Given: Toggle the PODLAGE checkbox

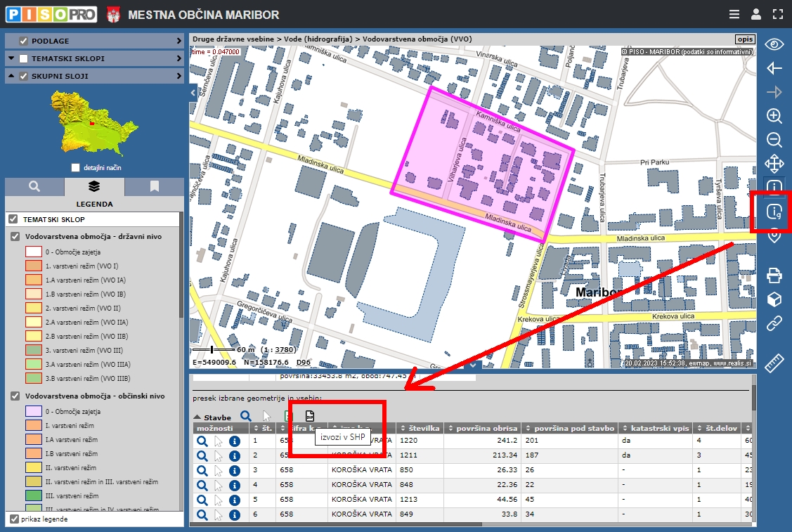Looking at the screenshot, I should (24, 41).
